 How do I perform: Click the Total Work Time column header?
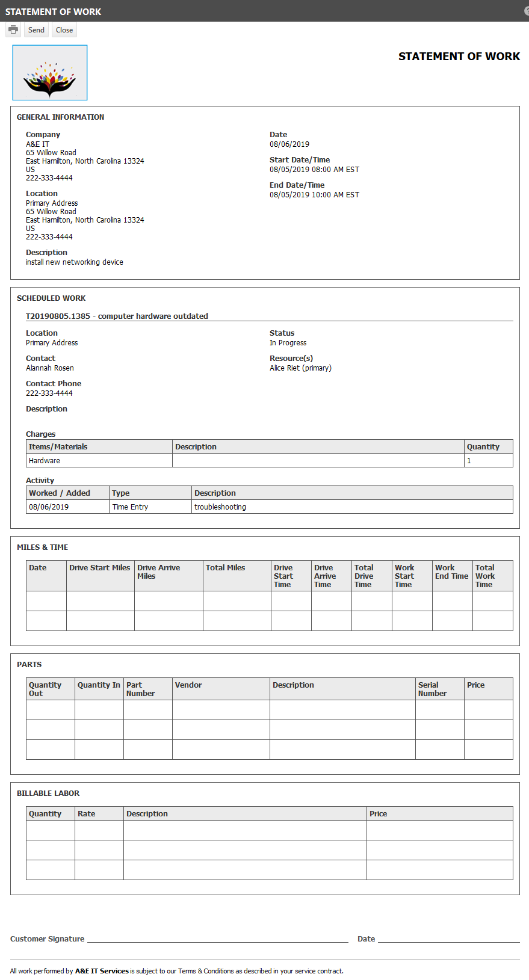[492, 576]
